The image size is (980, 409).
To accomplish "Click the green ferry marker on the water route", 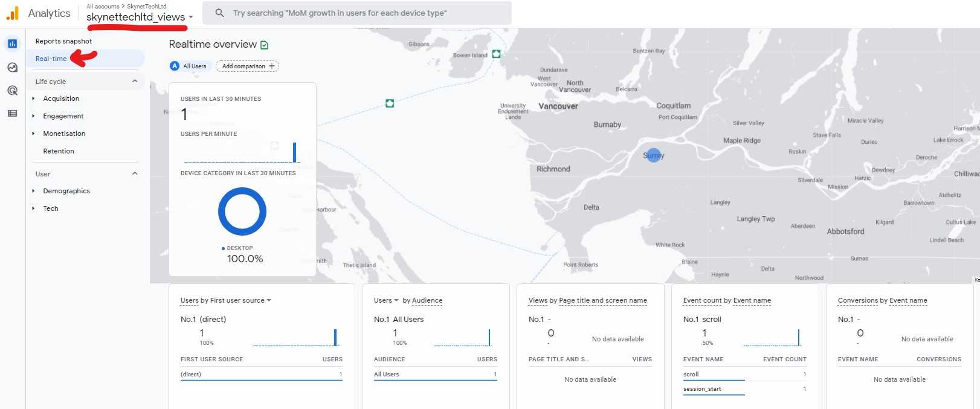I will pyautogui.click(x=390, y=103).
